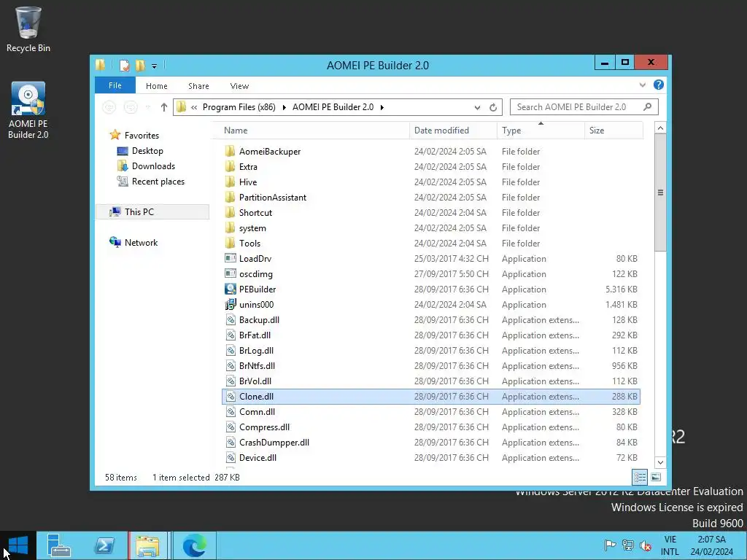The height and width of the screenshot is (560, 747).
Task: Click the Properties quick access toolbar icon
Action: [125, 65]
